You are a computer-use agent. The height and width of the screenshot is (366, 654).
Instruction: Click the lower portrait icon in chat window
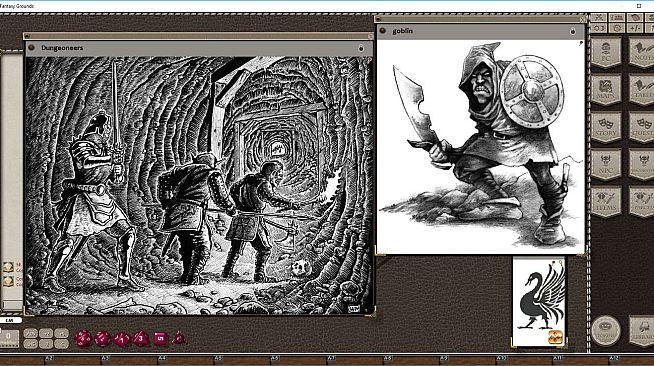(x=8, y=281)
